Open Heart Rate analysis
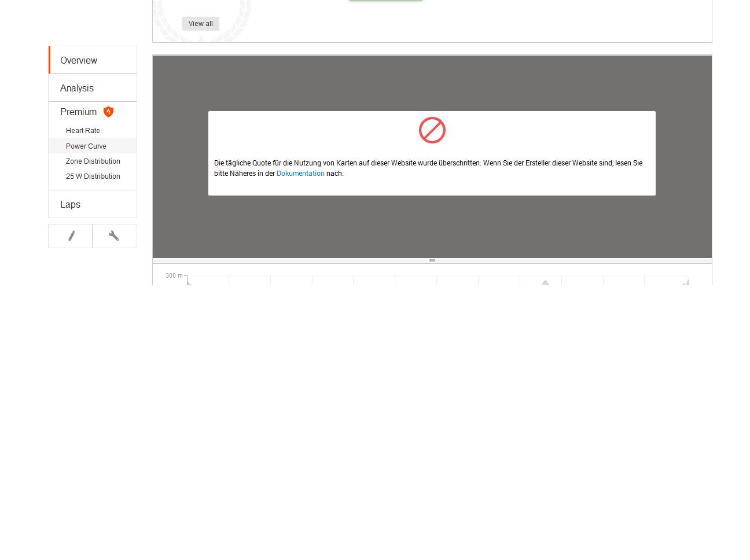The width and height of the screenshot is (750, 560). pos(83,131)
